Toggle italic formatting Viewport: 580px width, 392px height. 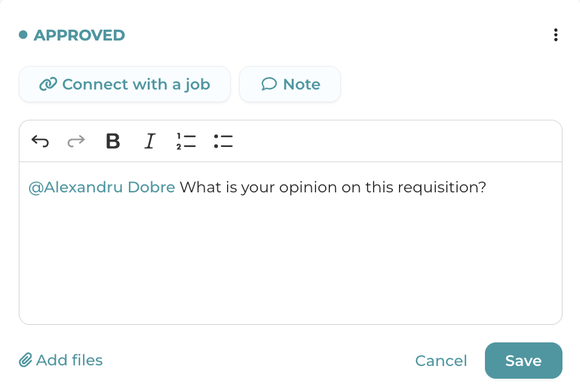coord(150,142)
